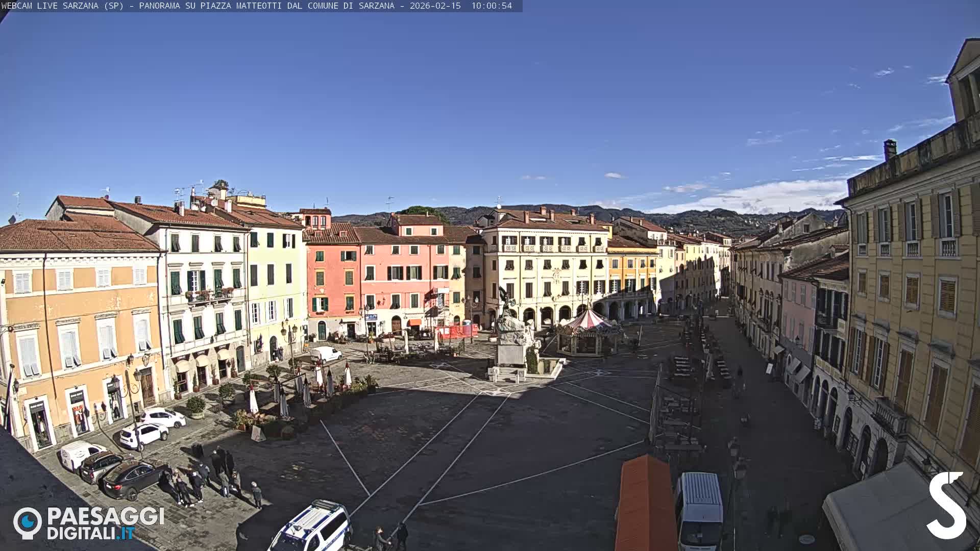Click the Paesaggi Digitali.it logo
Viewport: 980px width, 551px height.
(x=89, y=523)
